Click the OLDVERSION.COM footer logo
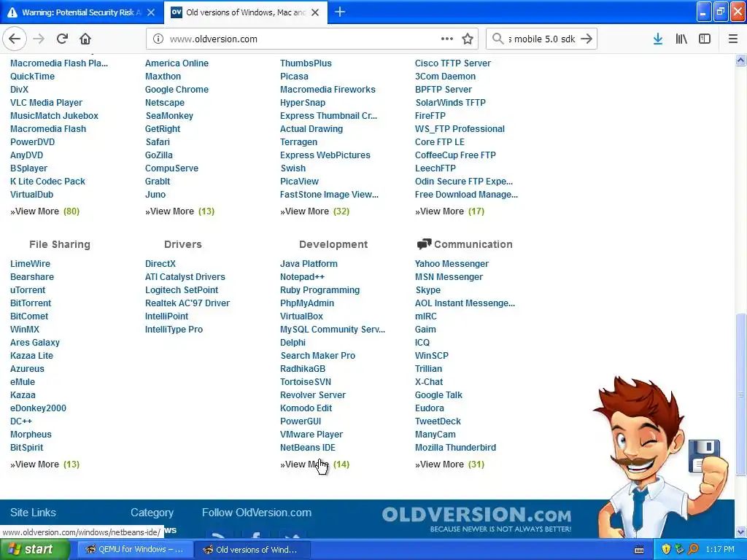Image resolution: width=747 pixels, height=560 pixels. (x=476, y=518)
